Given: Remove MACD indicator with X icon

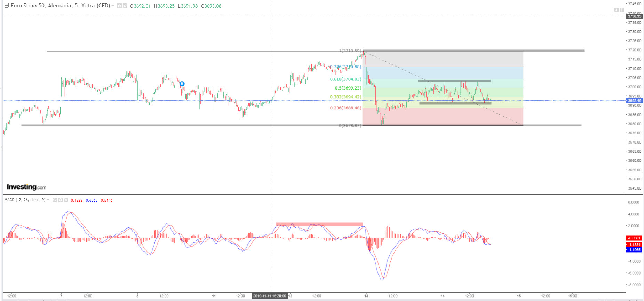Looking at the screenshot, I should coord(66,200).
